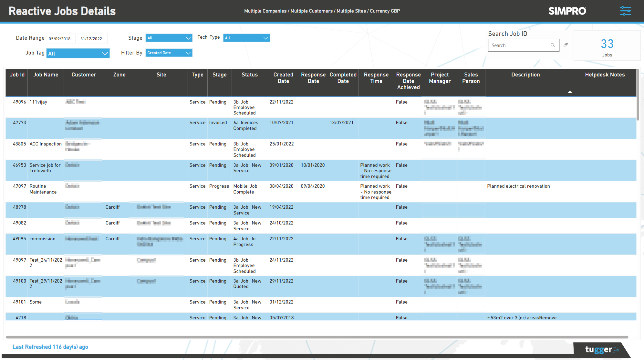
Task: Sort by the Zone column header
Action: pyautogui.click(x=119, y=75)
